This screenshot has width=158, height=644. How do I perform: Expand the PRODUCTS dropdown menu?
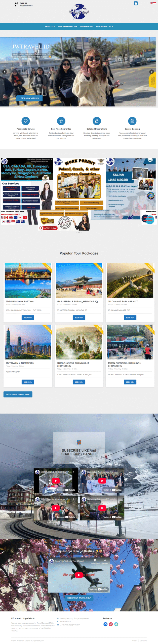(50, 26)
